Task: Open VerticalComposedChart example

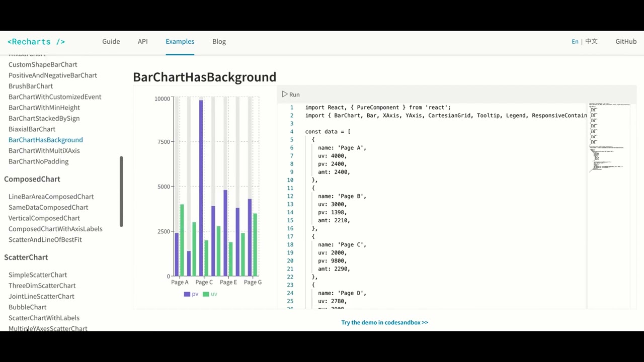Action: (44, 218)
